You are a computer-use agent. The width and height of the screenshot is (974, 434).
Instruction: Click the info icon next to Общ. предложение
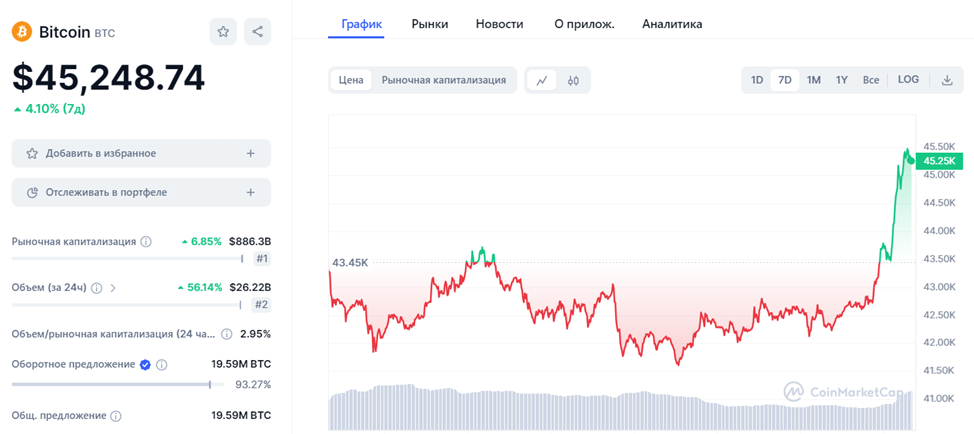click(x=116, y=415)
